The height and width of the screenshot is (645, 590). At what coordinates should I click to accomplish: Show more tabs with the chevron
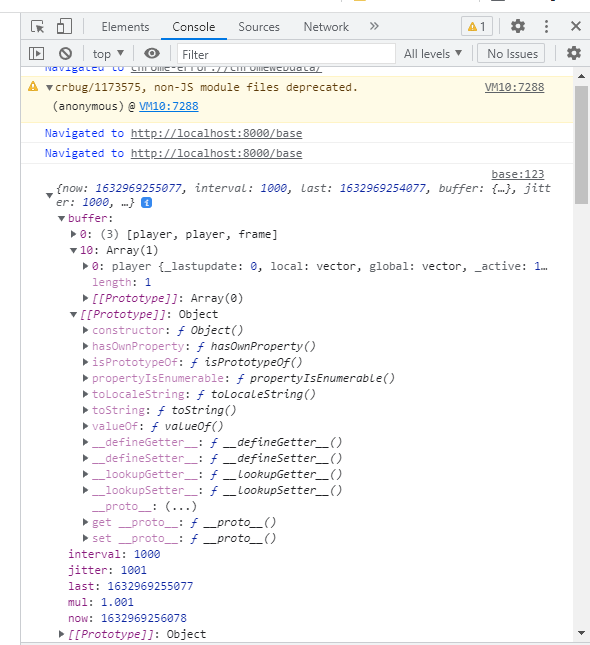pos(374,26)
